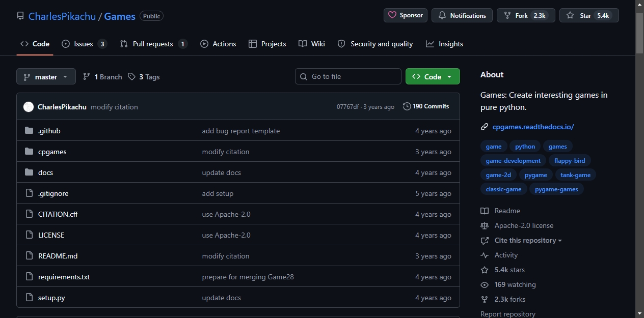Screen dimensions: 644x318
Task: Click the Report repository link
Action: coord(507,314)
